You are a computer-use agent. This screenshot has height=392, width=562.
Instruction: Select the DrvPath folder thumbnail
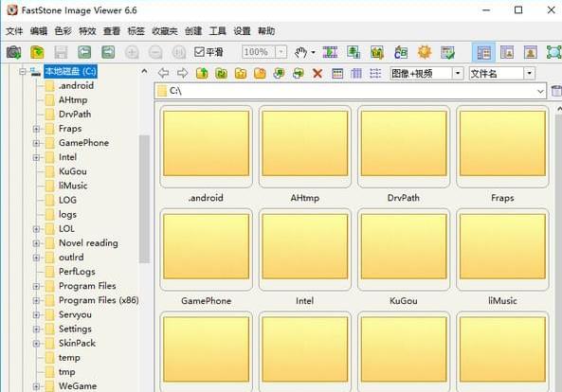[x=404, y=147]
